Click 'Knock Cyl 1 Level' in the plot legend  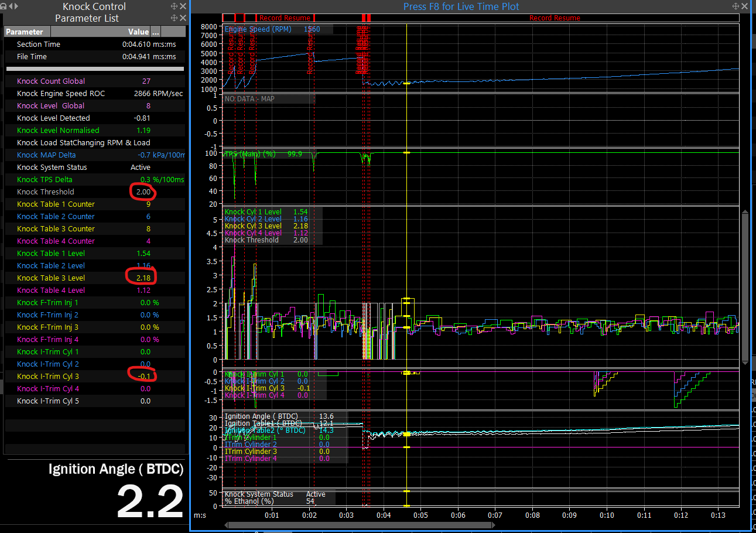point(254,212)
